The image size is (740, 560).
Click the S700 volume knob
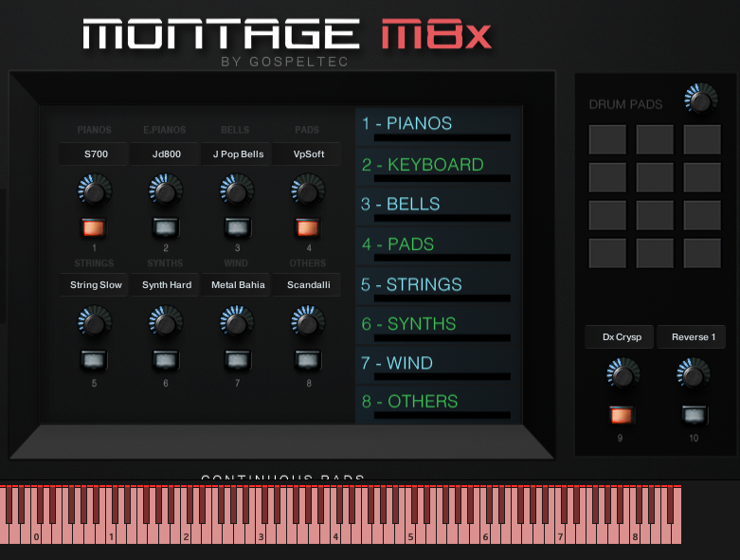pyautogui.click(x=95, y=190)
